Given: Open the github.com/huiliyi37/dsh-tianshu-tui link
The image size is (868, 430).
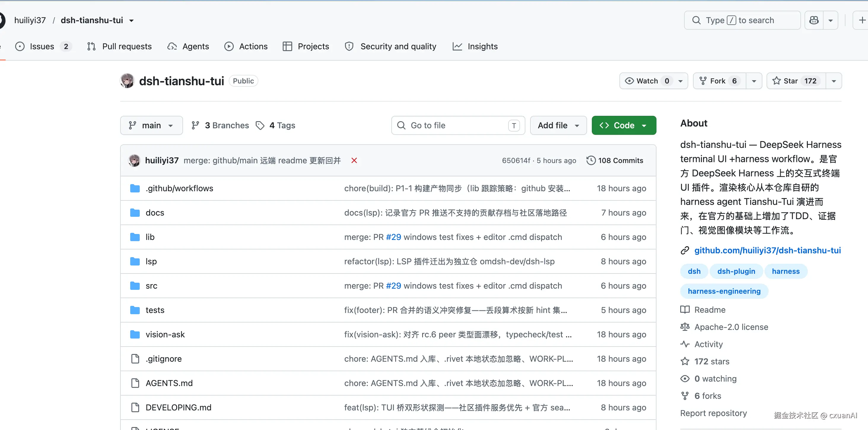Looking at the screenshot, I should 768,251.
